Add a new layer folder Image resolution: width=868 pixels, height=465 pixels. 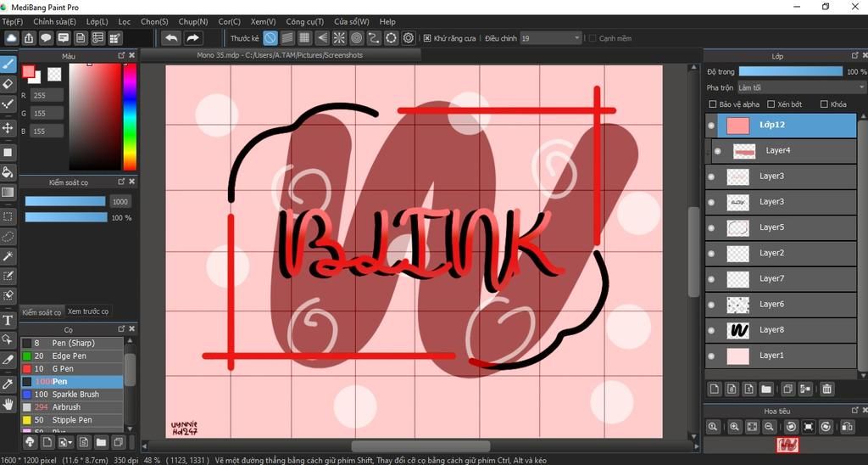pos(765,389)
